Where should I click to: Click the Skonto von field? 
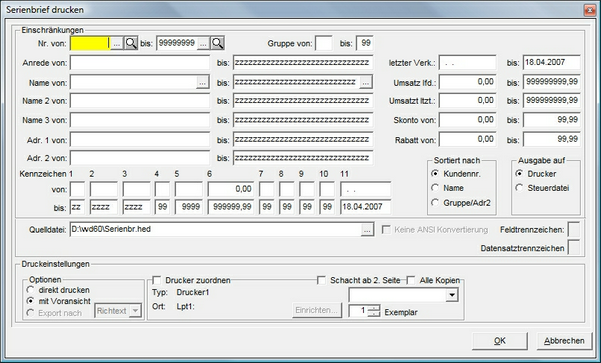click(468, 120)
